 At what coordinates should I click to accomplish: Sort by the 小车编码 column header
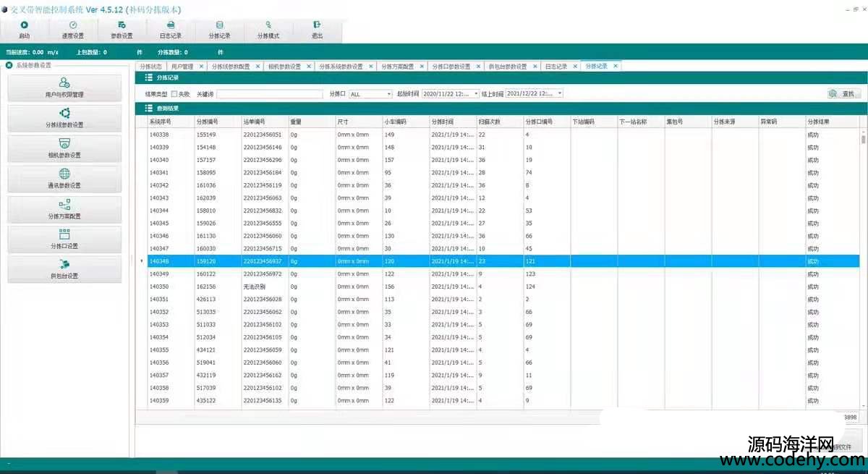pos(406,122)
